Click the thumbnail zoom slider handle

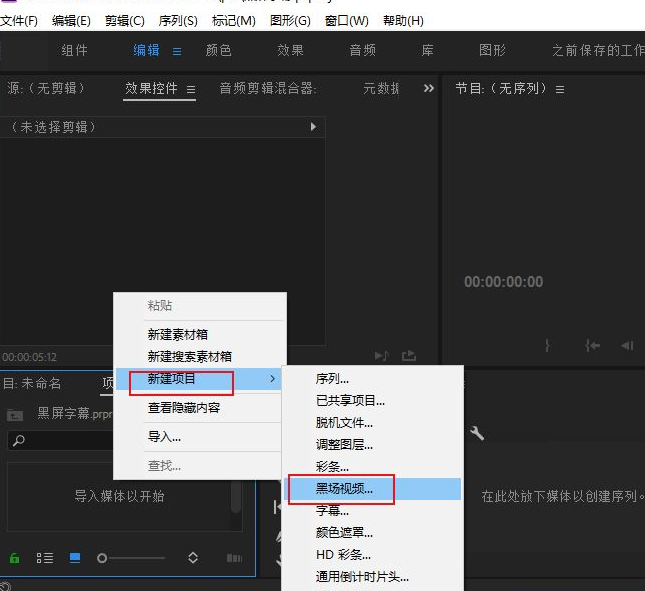click(x=102, y=558)
